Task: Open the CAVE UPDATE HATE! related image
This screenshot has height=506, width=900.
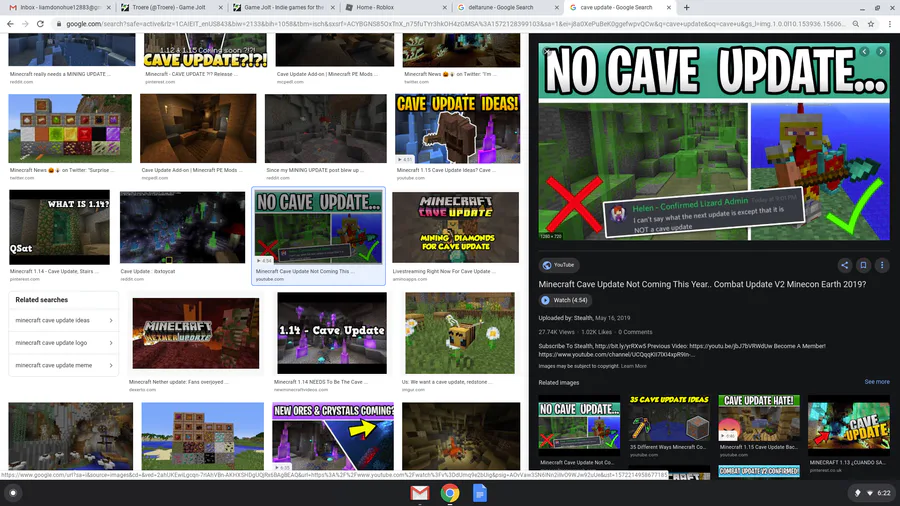Action: coord(759,418)
